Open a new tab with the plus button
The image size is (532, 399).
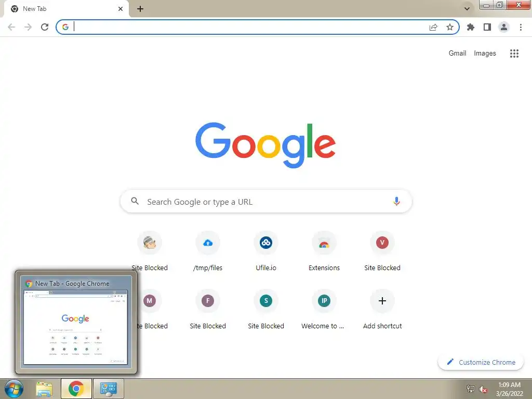point(140,9)
